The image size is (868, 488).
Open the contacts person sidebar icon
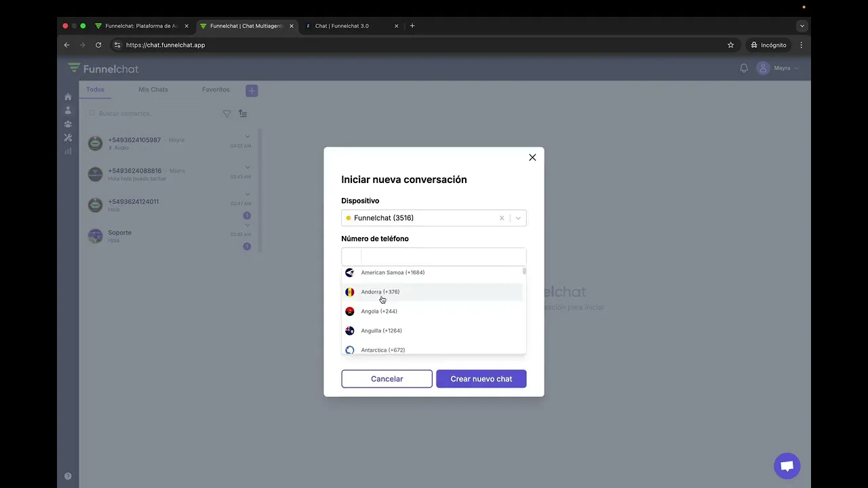pos(68,110)
